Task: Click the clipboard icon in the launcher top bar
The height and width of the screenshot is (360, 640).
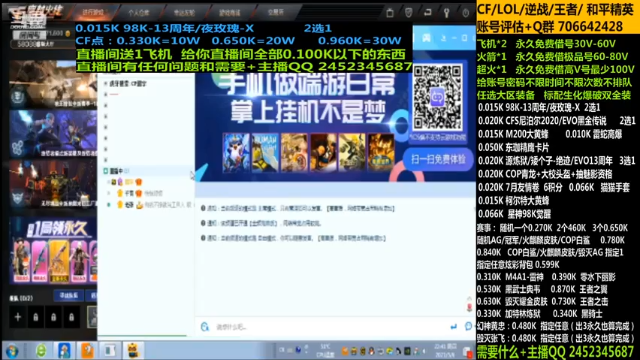Action: click(x=390, y=13)
